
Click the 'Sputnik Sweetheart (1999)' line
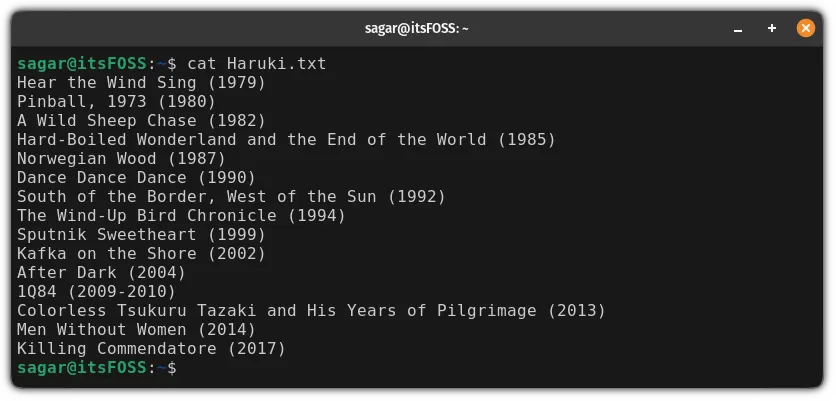click(x=141, y=234)
